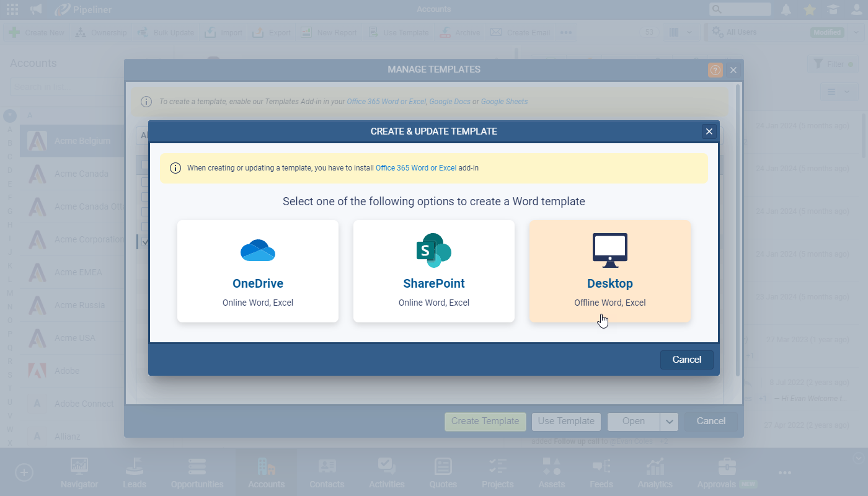Click the Manage Templates vertical scrollbar

(737, 229)
